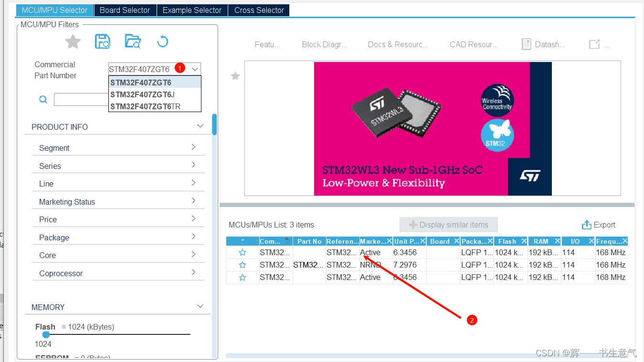Image resolution: width=644 pixels, height=362 pixels.
Task: Click the external link icon after Datasheet
Action: pyautogui.click(x=594, y=44)
